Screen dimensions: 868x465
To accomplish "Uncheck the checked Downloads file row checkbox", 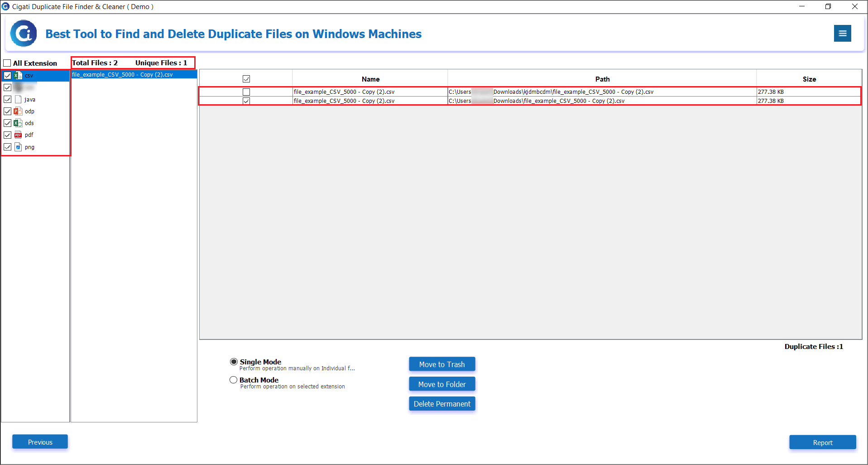I will (x=246, y=101).
